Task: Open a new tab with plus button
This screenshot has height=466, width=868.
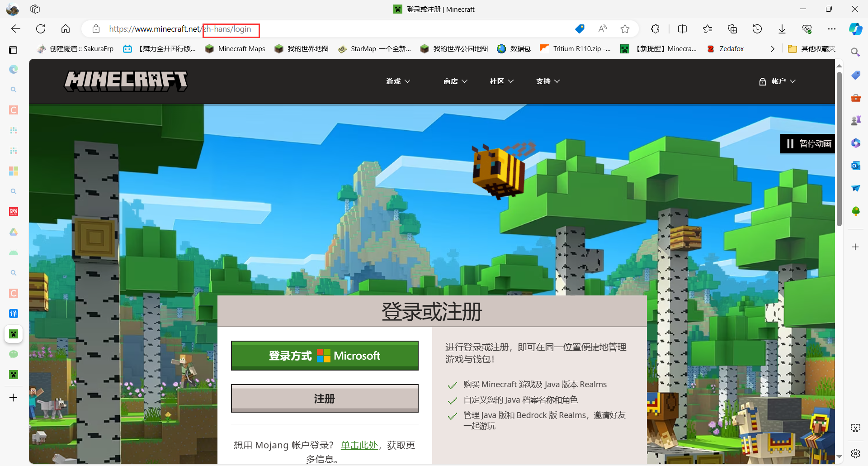Action: pos(14,398)
